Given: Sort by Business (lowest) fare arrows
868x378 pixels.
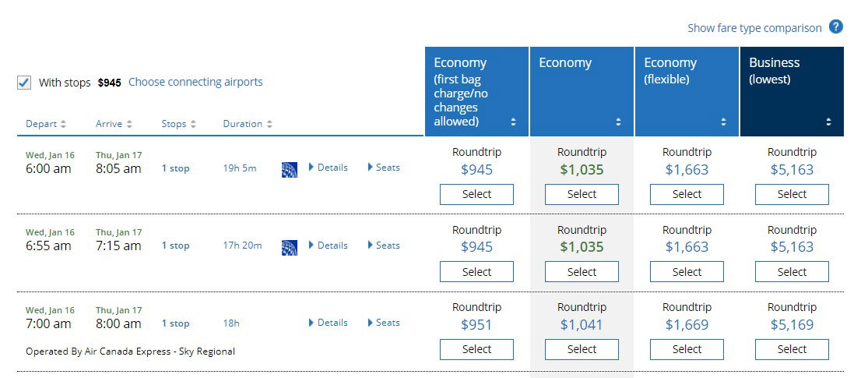Looking at the screenshot, I should pyautogui.click(x=828, y=122).
